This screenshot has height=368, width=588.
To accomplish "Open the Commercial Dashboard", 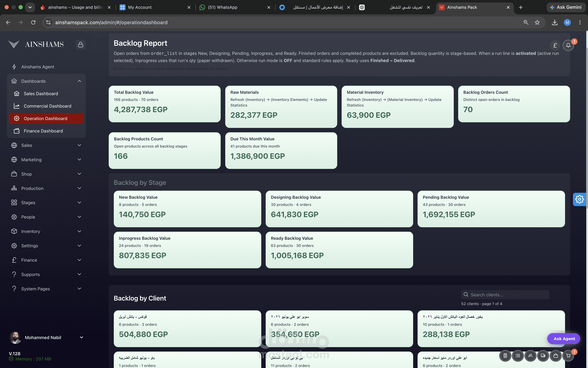I will [x=46, y=106].
